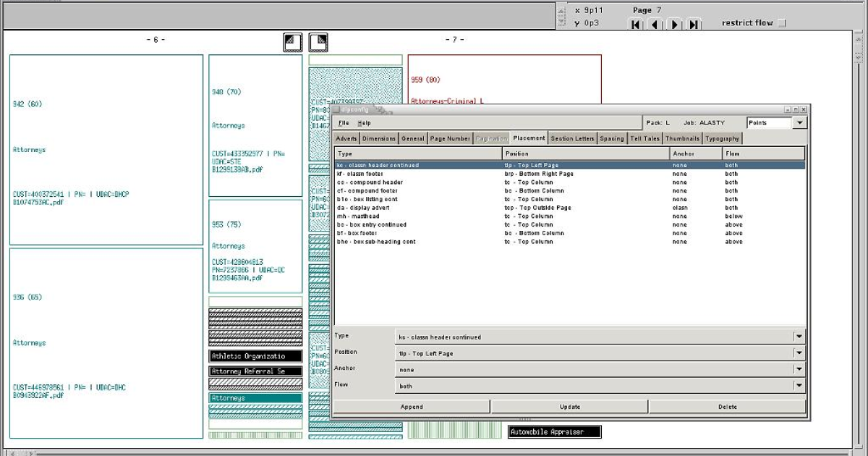Advance to the next page
Screen dimensions: 868x456
(674, 25)
